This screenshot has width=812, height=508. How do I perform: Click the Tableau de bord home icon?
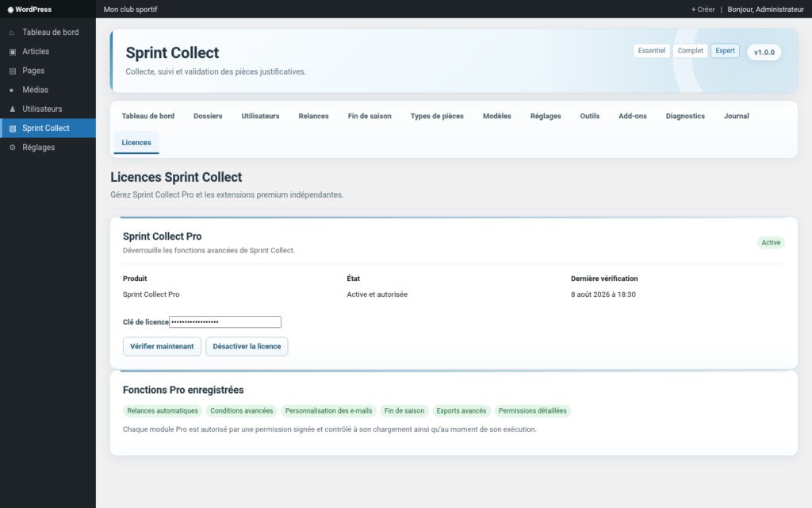(x=12, y=33)
